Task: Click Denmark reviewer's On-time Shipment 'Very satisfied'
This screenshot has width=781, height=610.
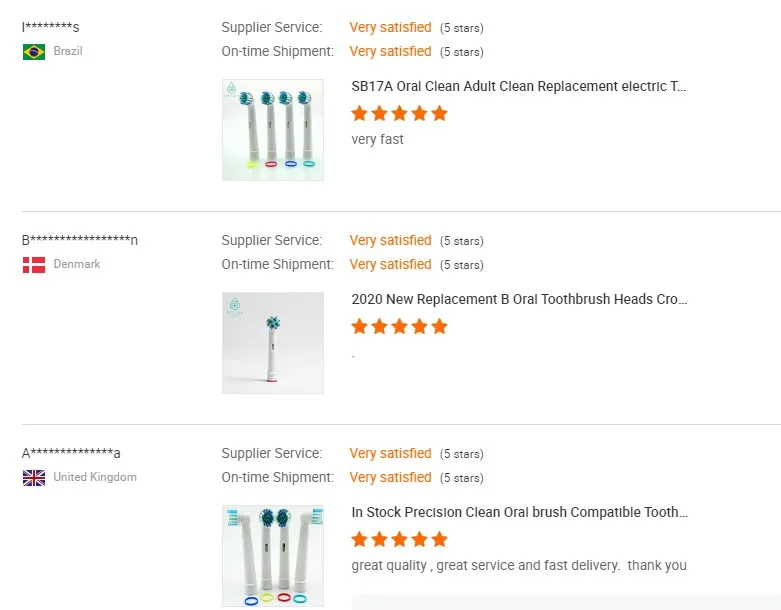Action: 390,265
